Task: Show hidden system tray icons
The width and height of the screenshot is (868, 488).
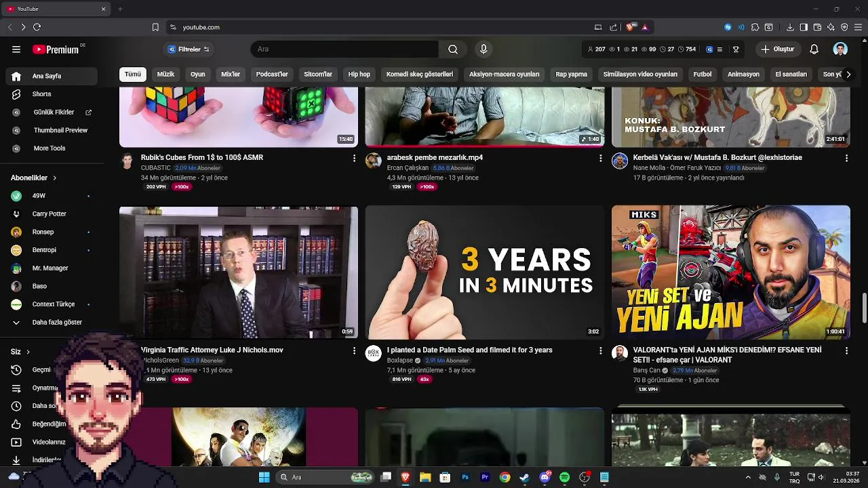Action: pos(748,477)
